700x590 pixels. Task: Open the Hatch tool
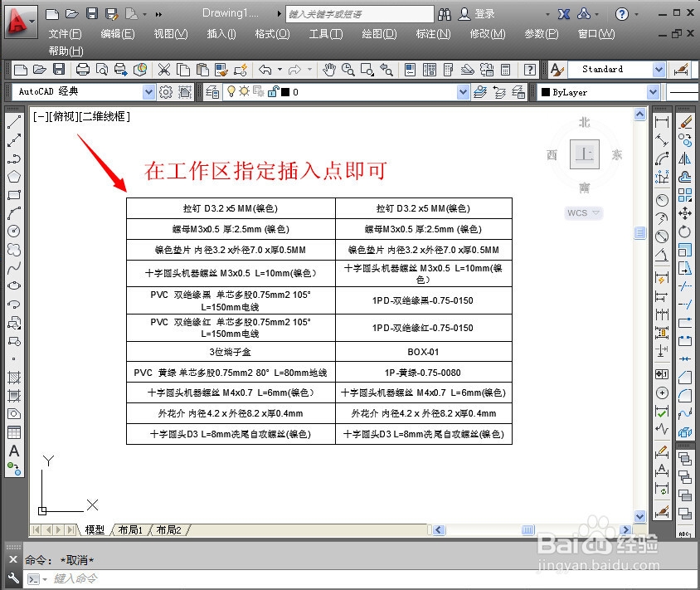pyautogui.click(x=12, y=378)
